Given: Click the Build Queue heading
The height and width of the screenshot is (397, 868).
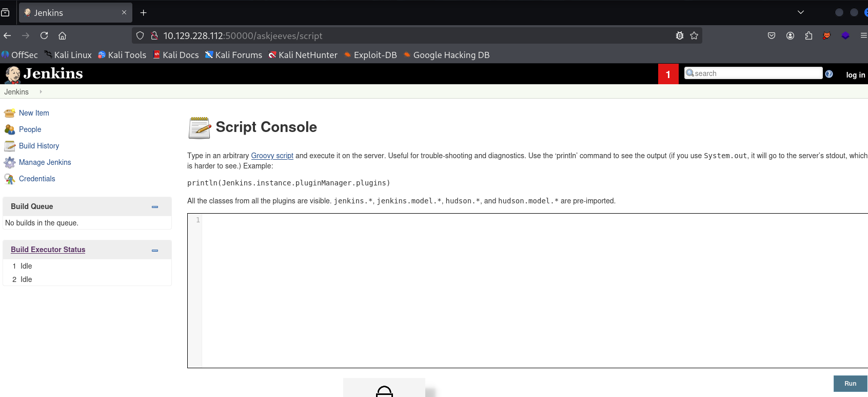Looking at the screenshot, I should [x=32, y=206].
